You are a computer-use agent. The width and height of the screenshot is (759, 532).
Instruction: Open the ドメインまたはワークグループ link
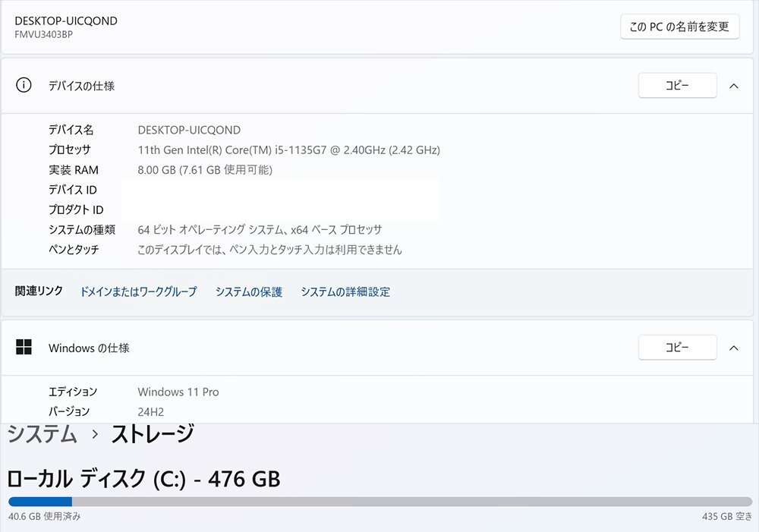pyautogui.click(x=138, y=291)
